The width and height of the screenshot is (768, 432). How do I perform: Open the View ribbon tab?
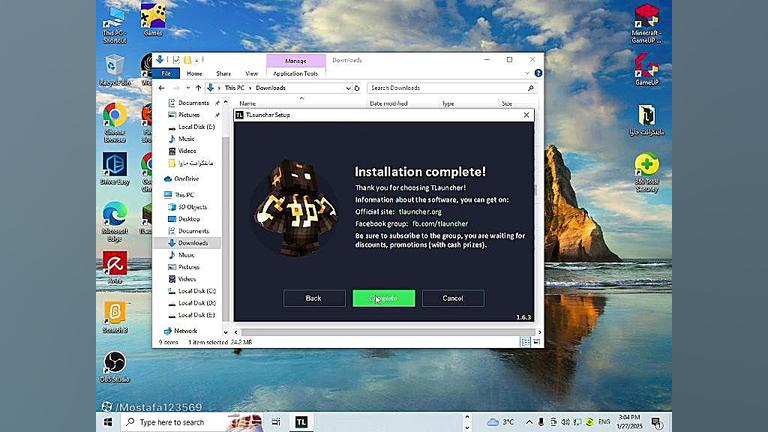pyautogui.click(x=251, y=73)
